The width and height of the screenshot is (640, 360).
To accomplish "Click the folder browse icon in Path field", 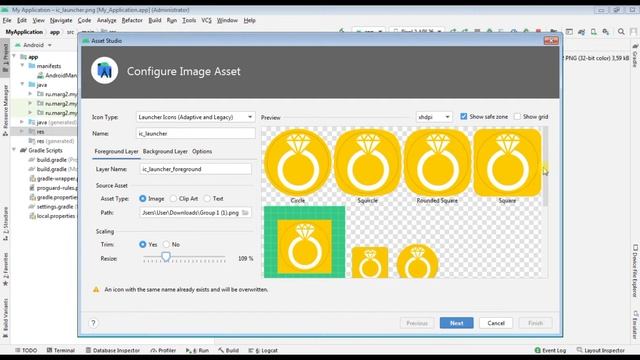I will tap(245, 213).
